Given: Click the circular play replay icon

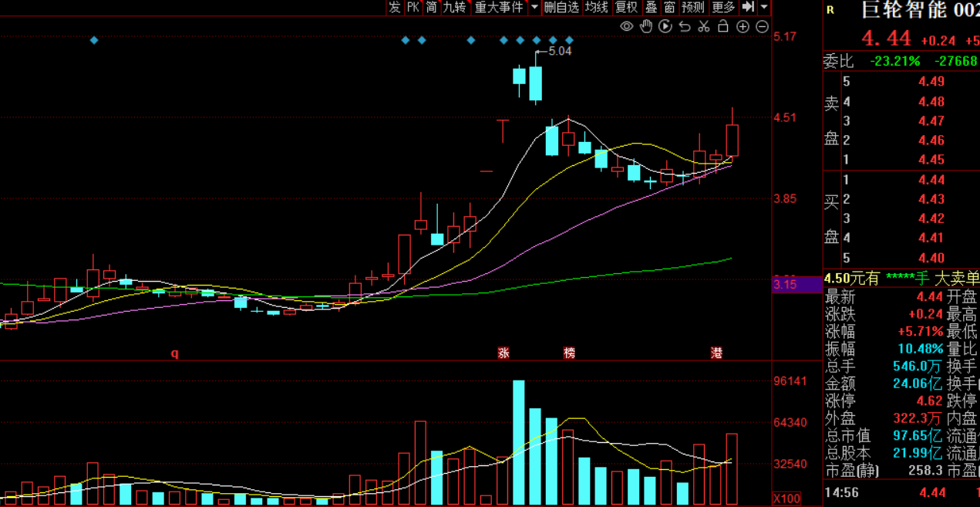Looking at the screenshot, I should pos(665,26).
